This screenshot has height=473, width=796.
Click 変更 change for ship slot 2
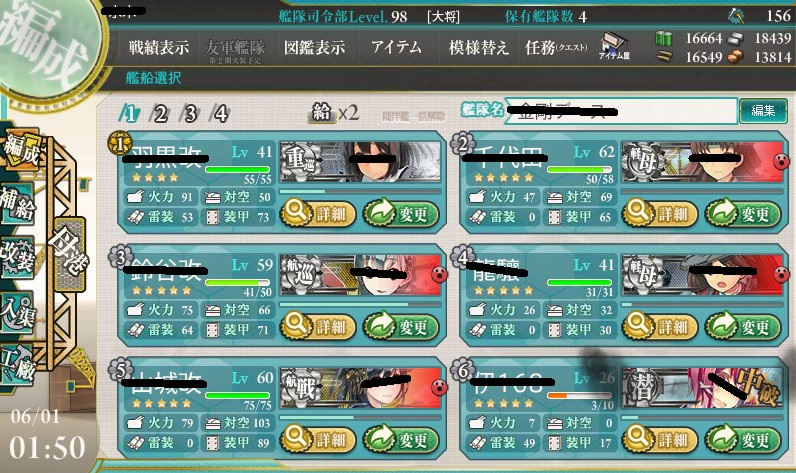[x=742, y=213]
